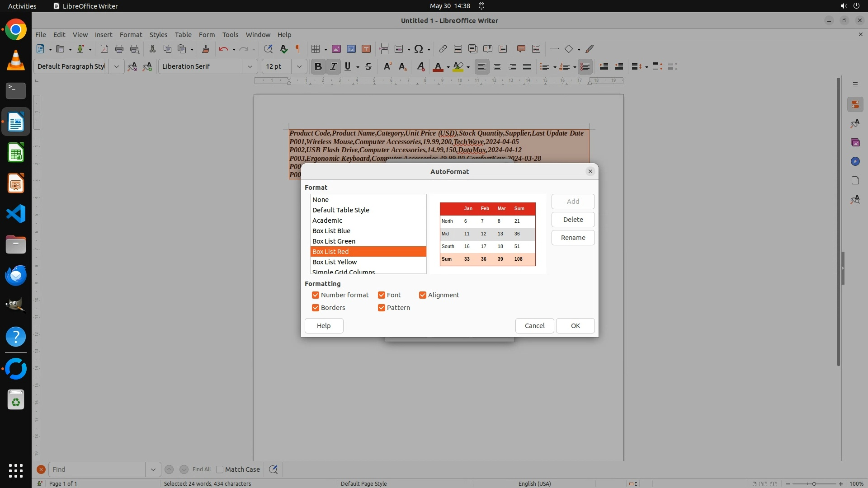Click the Insert Special Character omega icon

point(419,49)
